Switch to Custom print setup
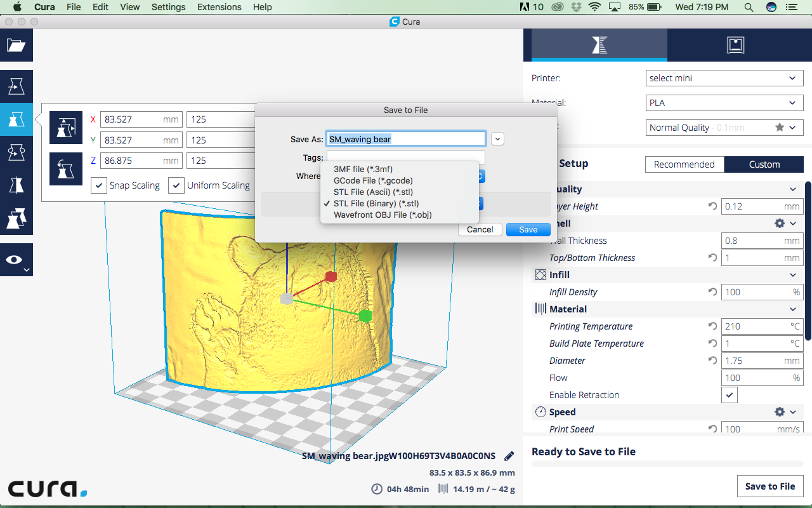The width and height of the screenshot is (812, 508). coord(764,164)
